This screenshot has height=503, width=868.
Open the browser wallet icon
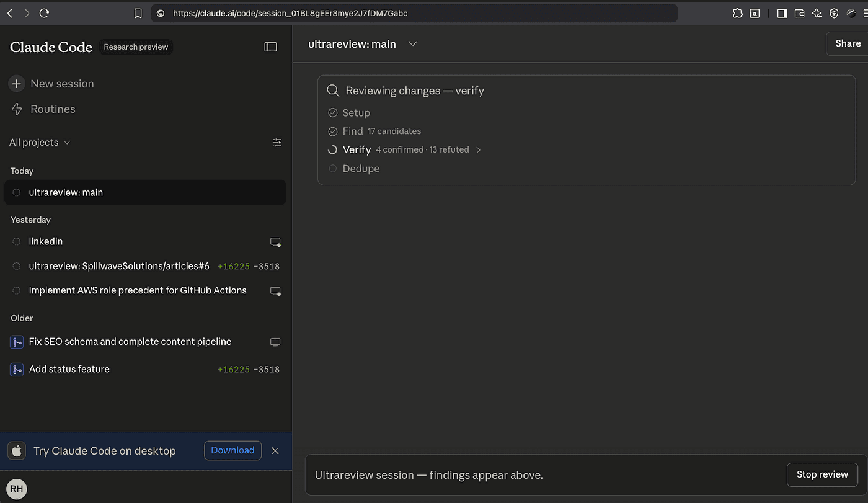(800, 13)
